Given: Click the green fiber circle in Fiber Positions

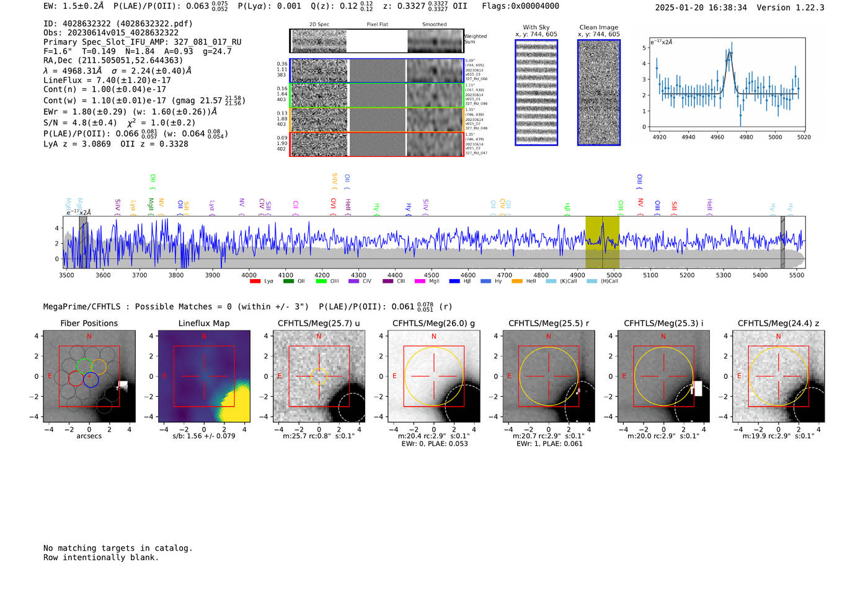Looking at the screenshot, I should (83, 367).
